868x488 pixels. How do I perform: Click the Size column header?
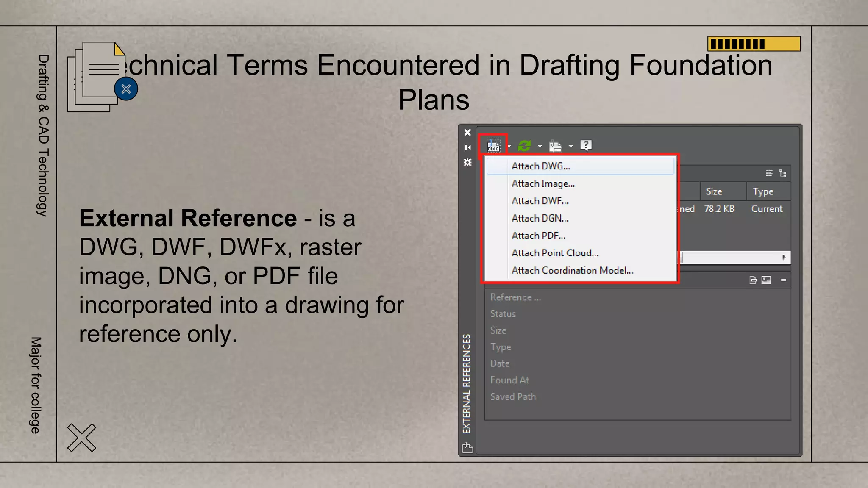pos(714,191)
